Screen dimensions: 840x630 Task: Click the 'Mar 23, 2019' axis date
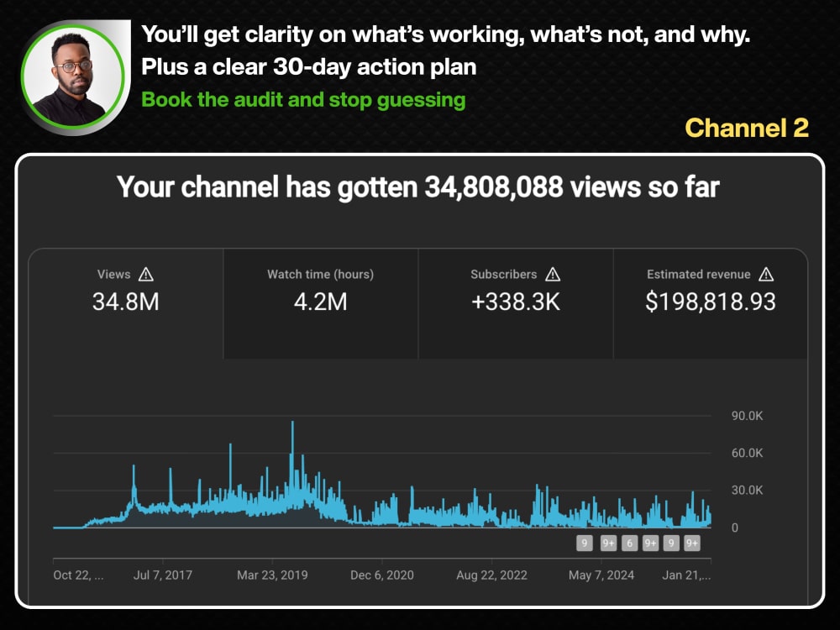click(x=272, y=575)
